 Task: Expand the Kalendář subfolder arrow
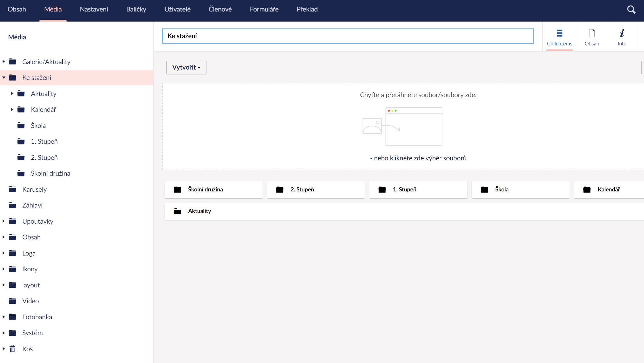click(12, 110)
